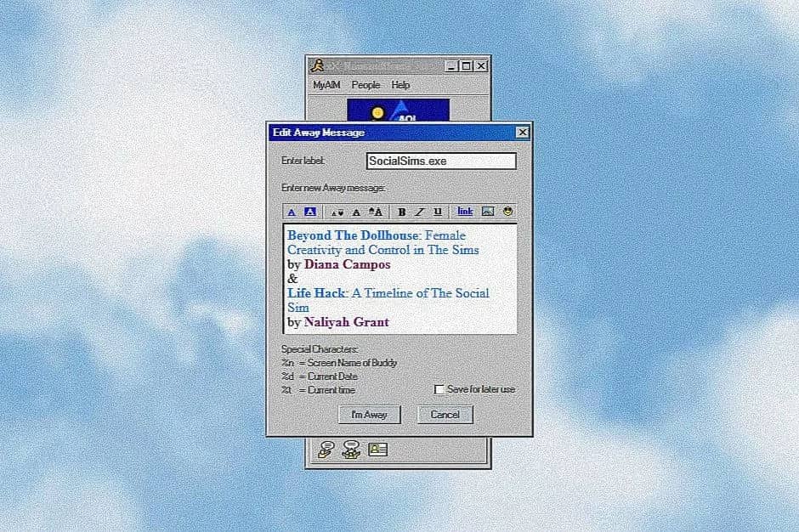799x532 pixels.
Task: Insert a hyperlink with link button
Action: pos(465,212)
